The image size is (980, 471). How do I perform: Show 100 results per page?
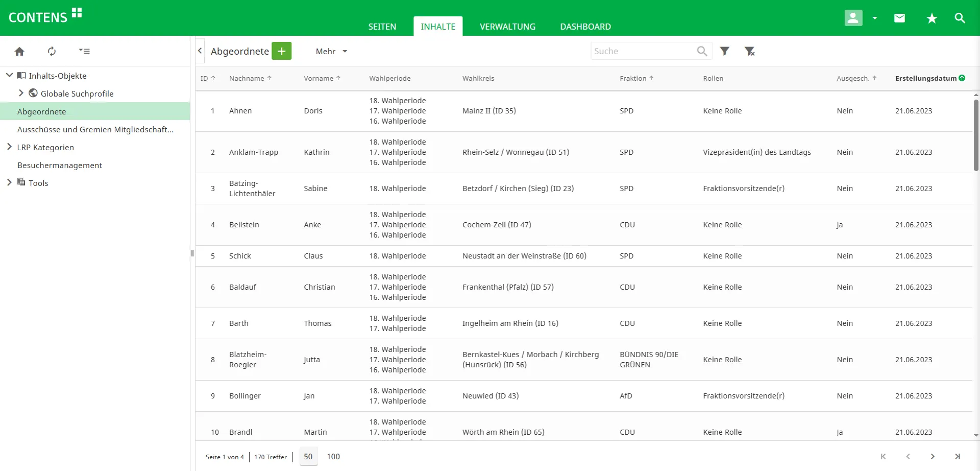click(333, 456)
